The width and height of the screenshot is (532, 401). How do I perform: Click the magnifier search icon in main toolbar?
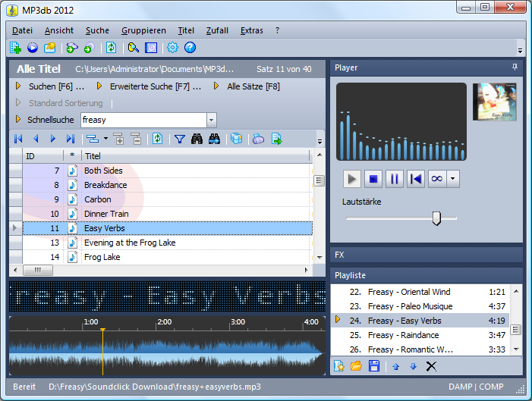[134, 48]
